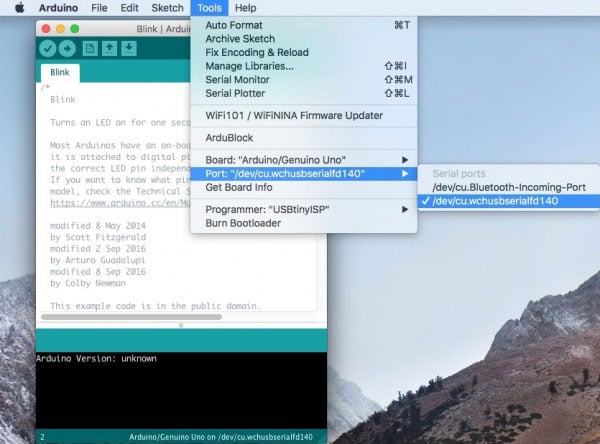Open the arduino.cc link in code
Image resolution: width=600 pixels, height=444 pixels.
coord(120,203)
